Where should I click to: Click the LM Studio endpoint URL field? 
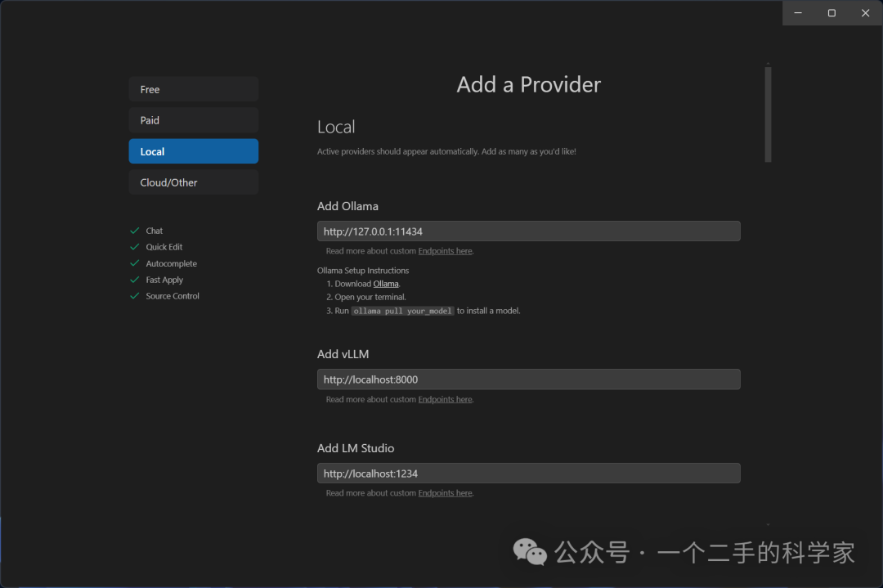click(528, 474)
